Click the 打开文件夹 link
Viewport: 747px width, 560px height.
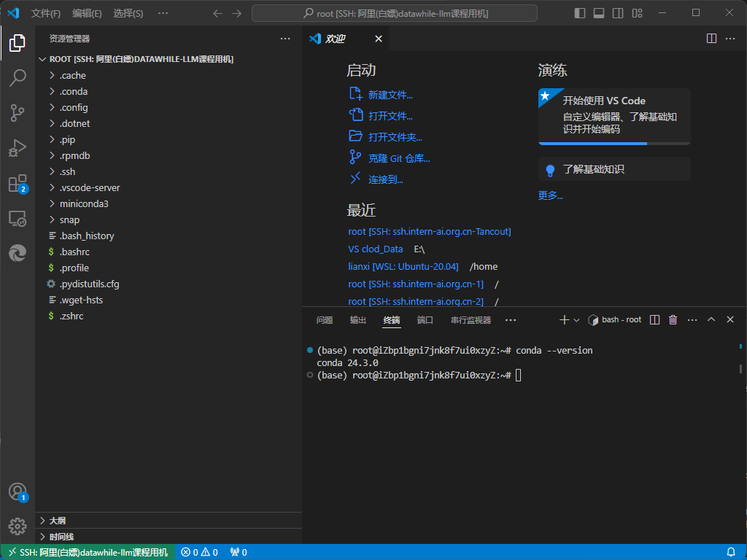click(x=395, y=137)
